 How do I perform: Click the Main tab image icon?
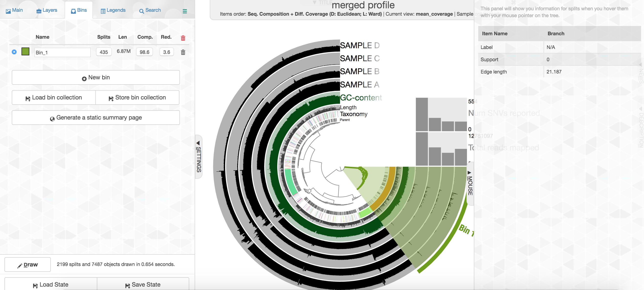click(8, 11)
